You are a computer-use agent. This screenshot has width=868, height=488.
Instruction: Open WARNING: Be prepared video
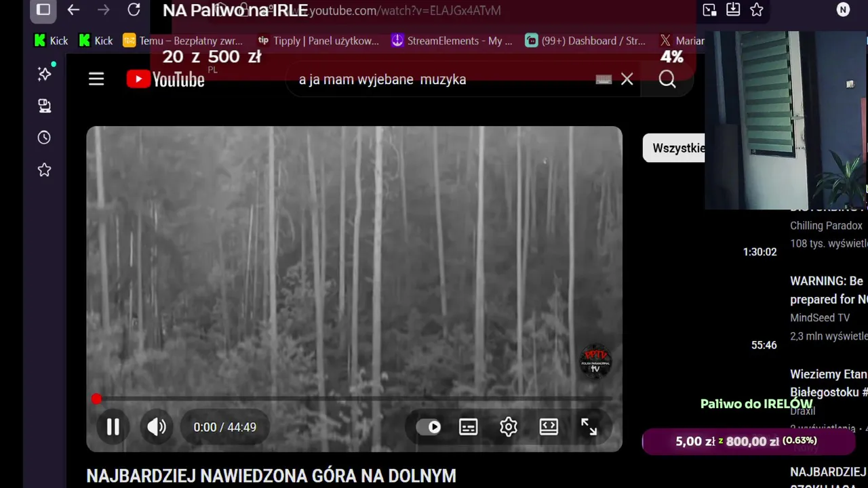(x=828, y=290)
